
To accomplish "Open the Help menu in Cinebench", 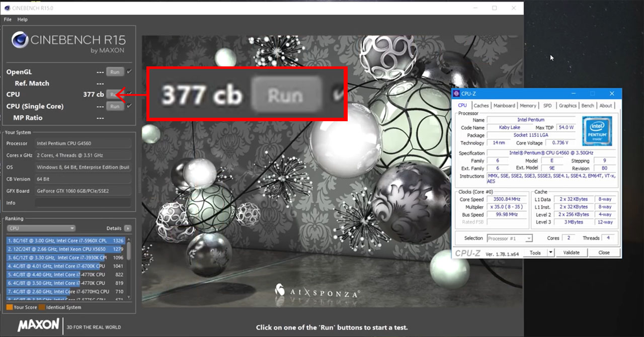I will point(22,19).
